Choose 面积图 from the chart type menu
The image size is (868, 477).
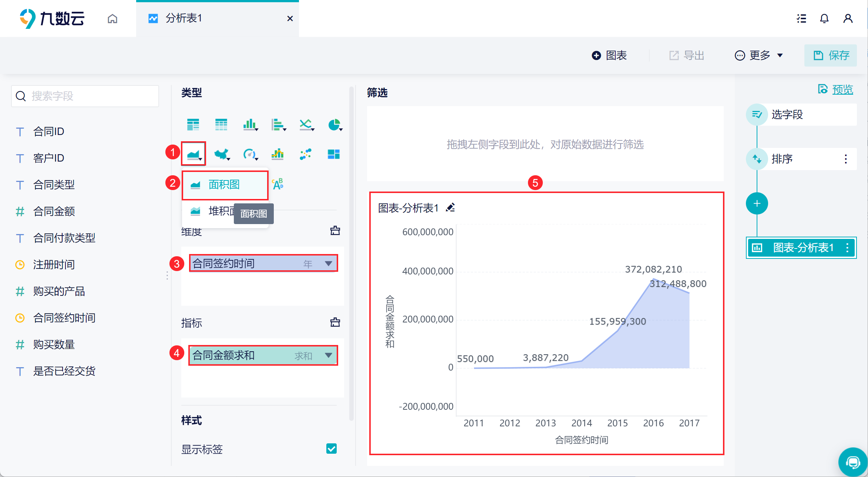point(224,185)
